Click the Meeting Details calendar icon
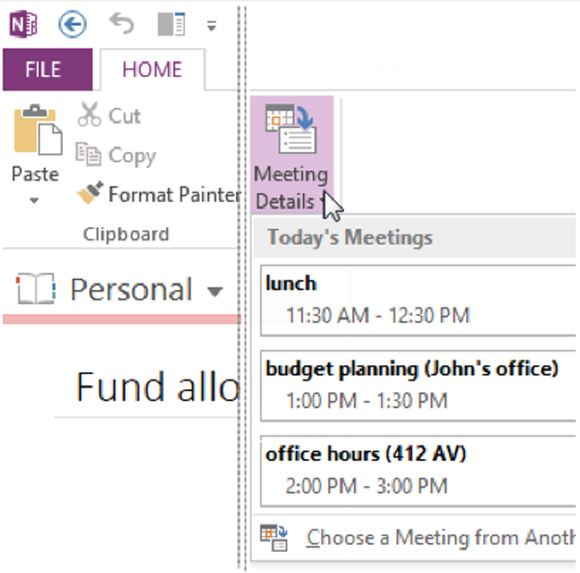 coord(291,129)
